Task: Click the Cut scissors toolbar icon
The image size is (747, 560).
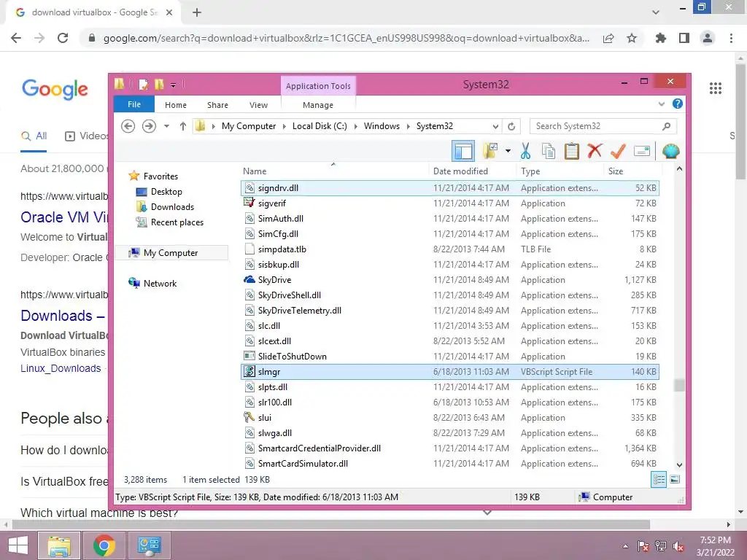Action: pyautogui.click(x=525, y=152)
